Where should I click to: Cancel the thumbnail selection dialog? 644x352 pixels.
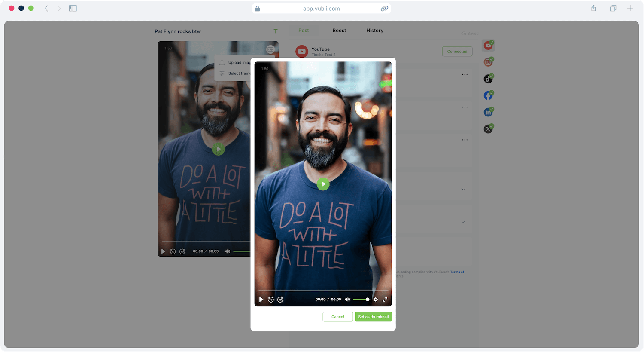pos(337,317)
